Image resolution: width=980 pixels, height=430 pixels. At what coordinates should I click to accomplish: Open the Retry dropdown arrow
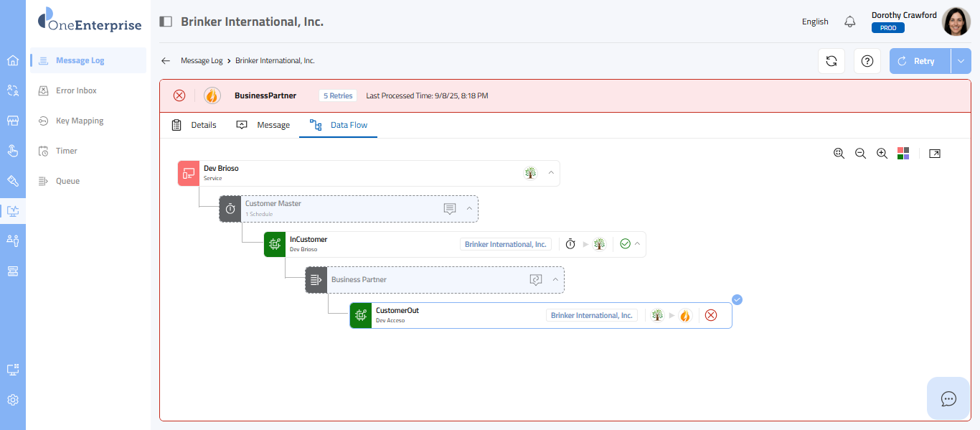click(961, 61)
